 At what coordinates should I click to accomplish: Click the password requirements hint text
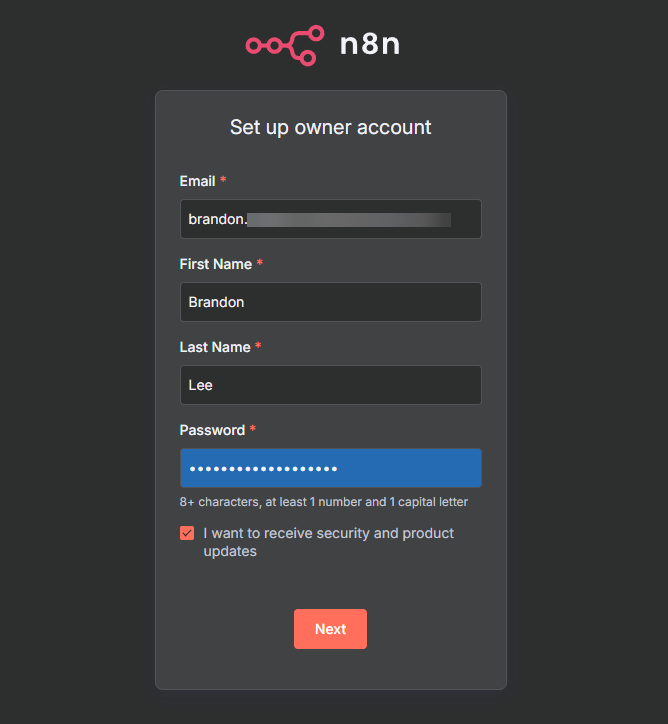[323, 502]
